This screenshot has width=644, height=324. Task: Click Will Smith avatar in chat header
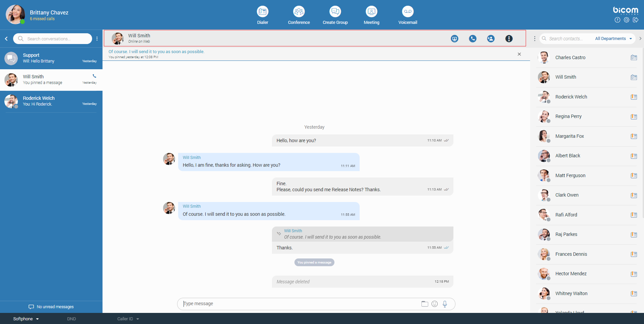pos(117,39)
